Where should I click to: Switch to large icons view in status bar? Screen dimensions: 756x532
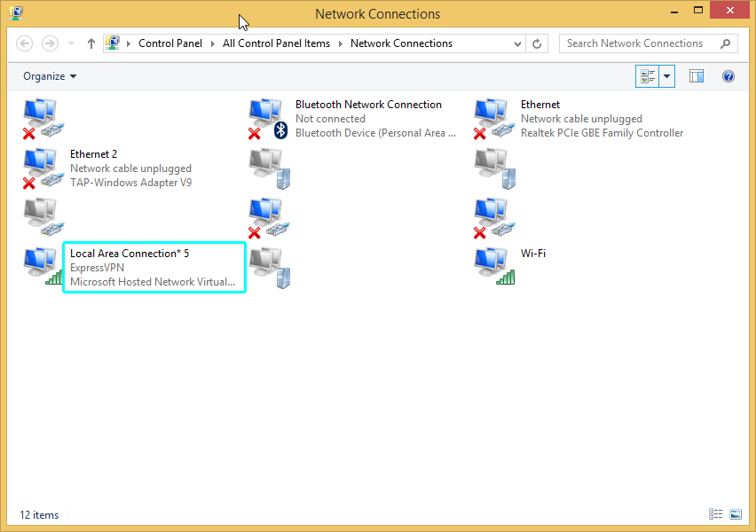coord(736,514)
